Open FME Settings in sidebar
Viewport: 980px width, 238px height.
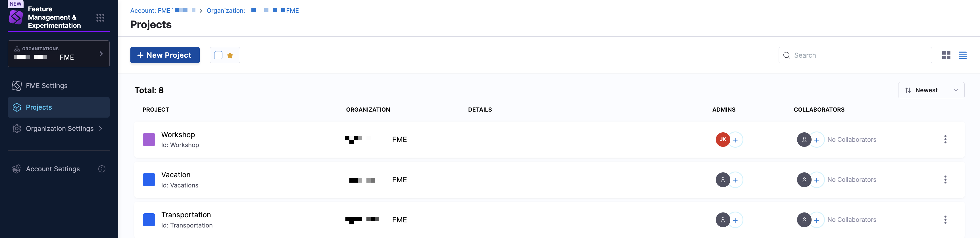click(46, 86)
